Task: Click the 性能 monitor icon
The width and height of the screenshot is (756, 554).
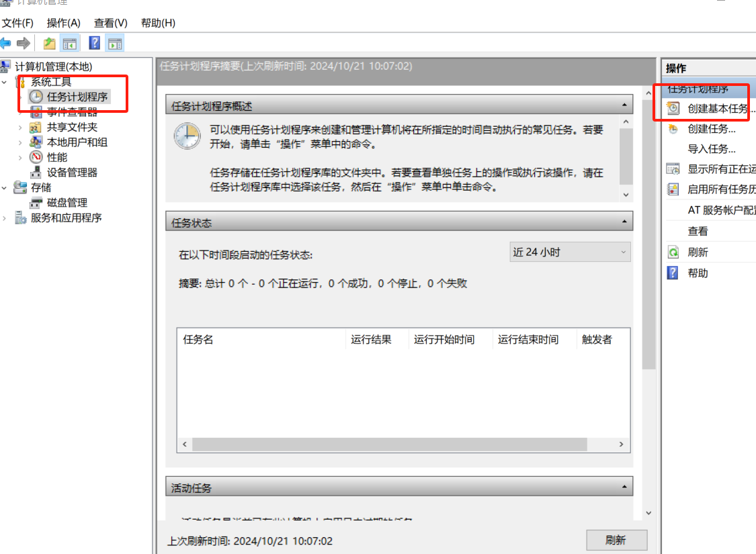Action: click(x=36, y=157)
